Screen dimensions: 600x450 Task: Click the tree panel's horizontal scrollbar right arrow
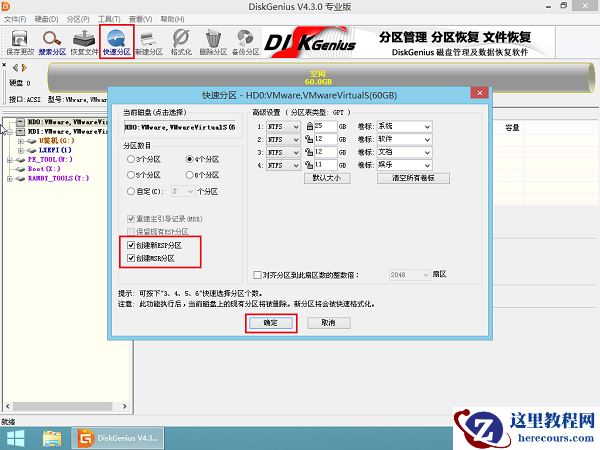tap(124, 406)
